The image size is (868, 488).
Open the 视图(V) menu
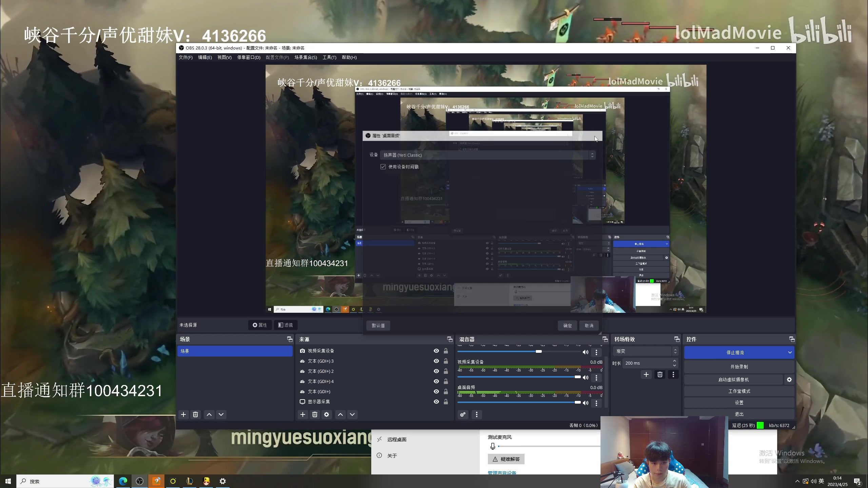[x=224, y=57]
